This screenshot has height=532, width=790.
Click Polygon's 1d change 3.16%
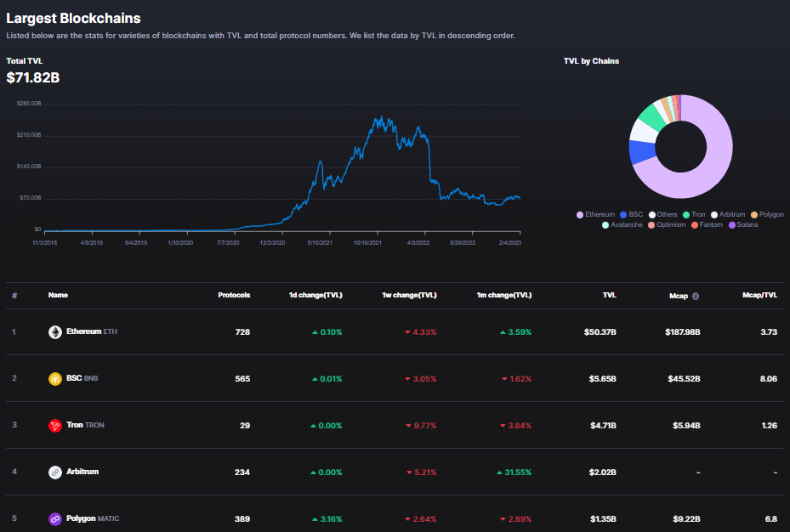click(327, 519)
